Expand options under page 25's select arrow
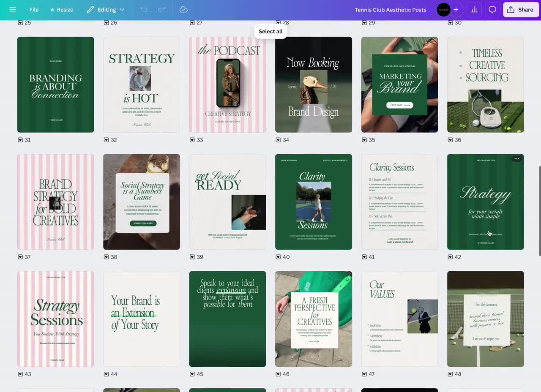Viewport: 541px width, 392px height. point(20,23)
